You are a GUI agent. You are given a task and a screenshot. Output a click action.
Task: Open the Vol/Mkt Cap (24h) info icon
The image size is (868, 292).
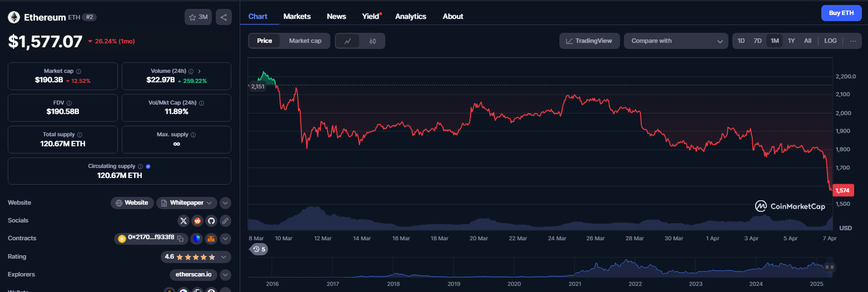coord(202,103)
